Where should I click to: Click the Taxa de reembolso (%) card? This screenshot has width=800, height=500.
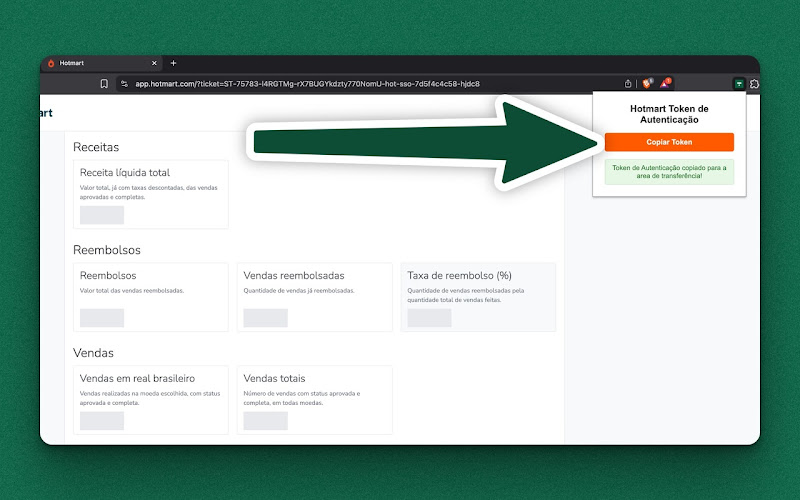(478, 297)
